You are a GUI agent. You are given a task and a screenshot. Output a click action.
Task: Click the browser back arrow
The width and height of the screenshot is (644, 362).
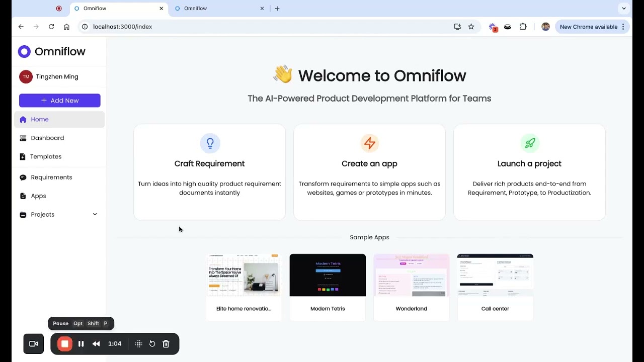[x=21, y=27]
